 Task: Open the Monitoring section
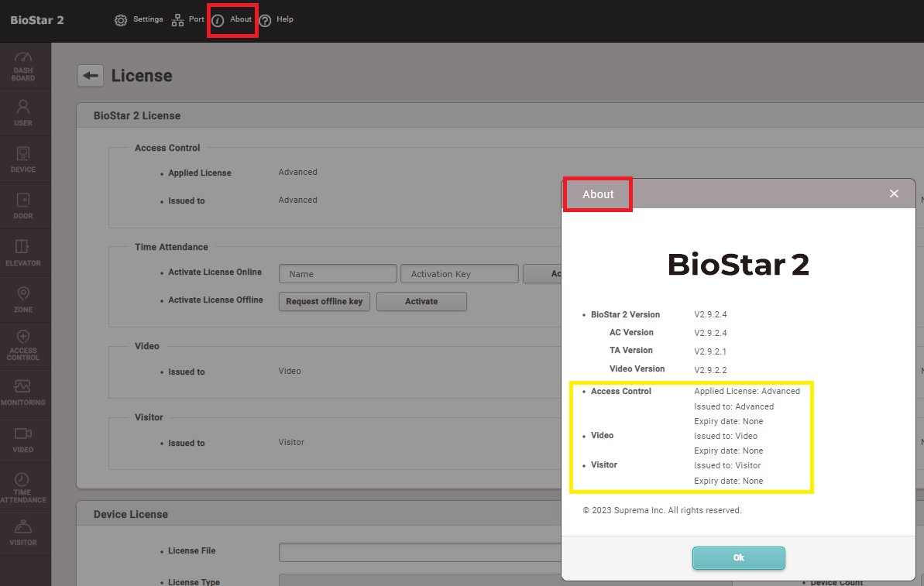pyautogui.click(x=23, y=392)
